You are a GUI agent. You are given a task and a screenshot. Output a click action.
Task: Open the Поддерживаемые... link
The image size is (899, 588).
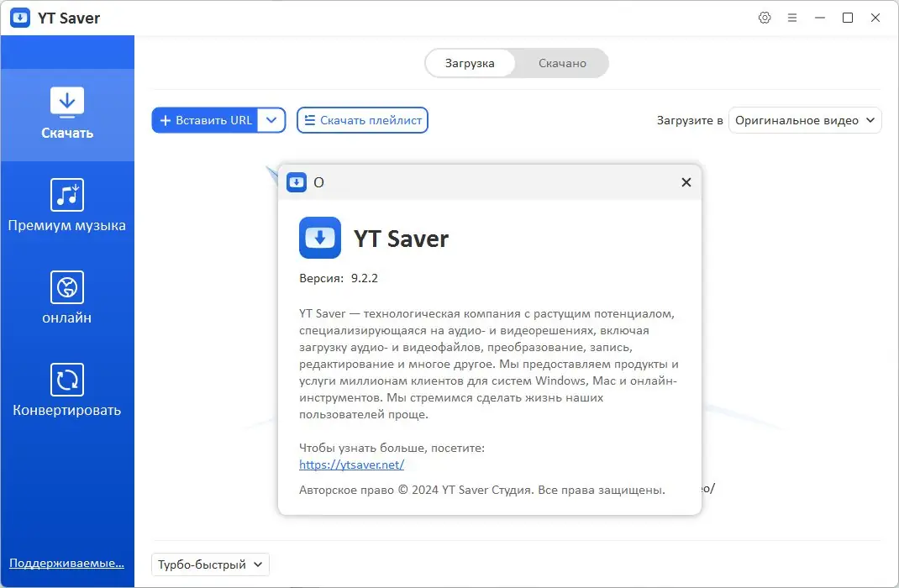pos(66,564)
